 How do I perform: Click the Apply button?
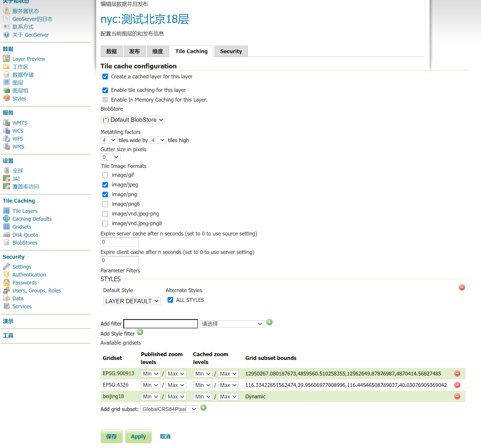click(138, 436)
